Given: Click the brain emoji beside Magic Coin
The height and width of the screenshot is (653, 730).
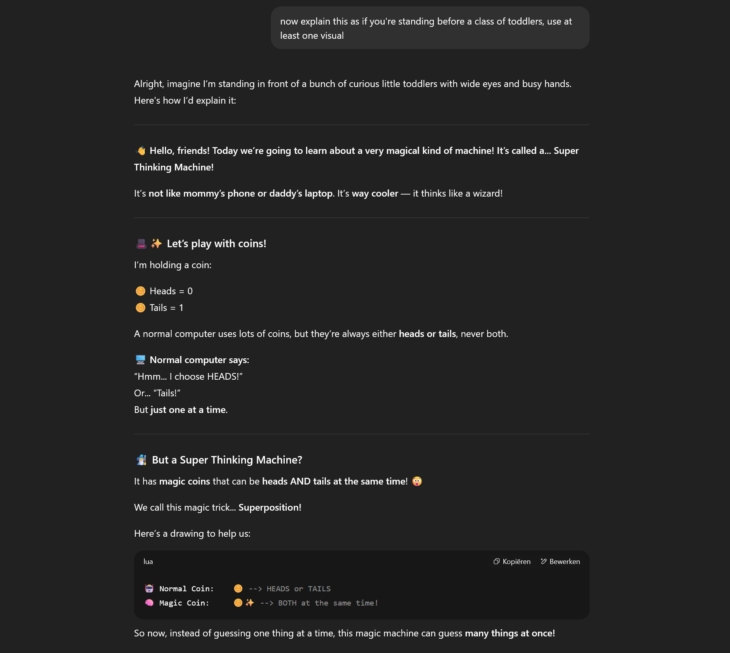Looking at the screenshot, I should click(x=149, y=603).
